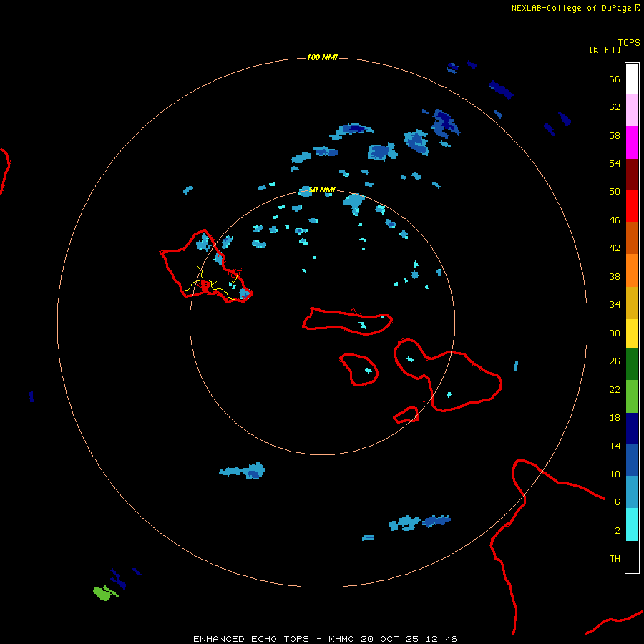Click the 2 legend value
The width and height of the screenshot is (644, 644).
pos(618,531)
